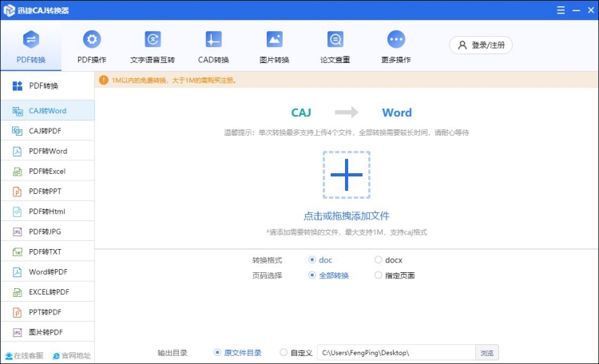Choose 全部转换 page option
Image resolution: width=599 pixels, height=364 pixels.
point(312,275)
